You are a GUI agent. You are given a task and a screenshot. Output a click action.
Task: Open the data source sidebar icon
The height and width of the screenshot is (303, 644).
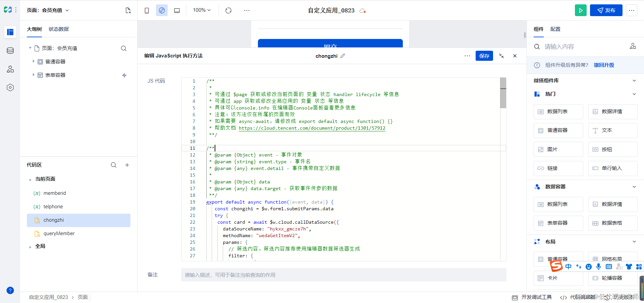point(10,50)
